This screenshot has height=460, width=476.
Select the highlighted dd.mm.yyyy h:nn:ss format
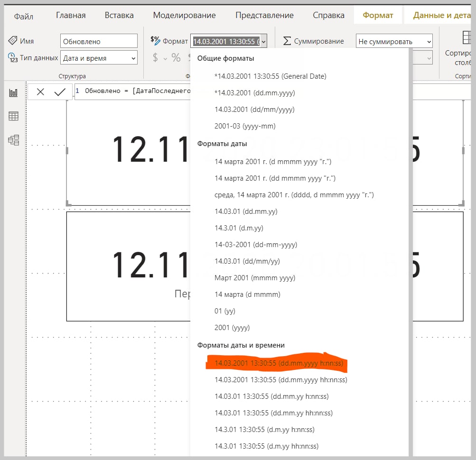278,363
